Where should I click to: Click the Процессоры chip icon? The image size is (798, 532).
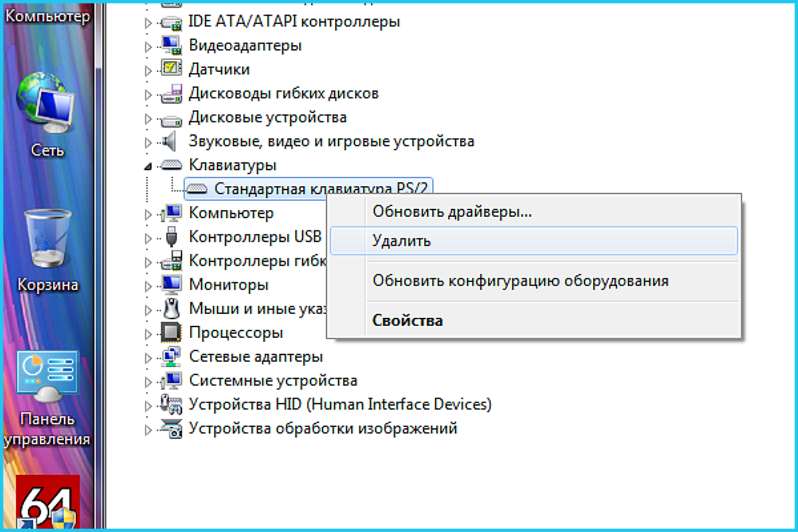click(x=172, y=332)
